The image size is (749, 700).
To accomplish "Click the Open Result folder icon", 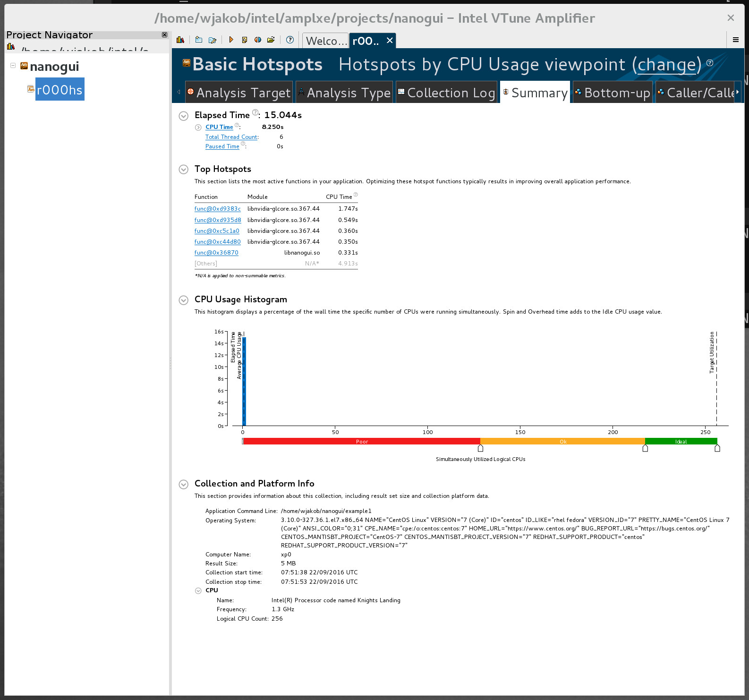I will point(271,40).
